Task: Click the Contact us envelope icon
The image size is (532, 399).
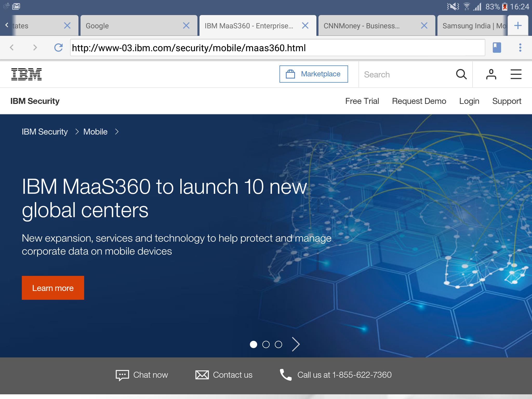Action: (x=202, y=375)
